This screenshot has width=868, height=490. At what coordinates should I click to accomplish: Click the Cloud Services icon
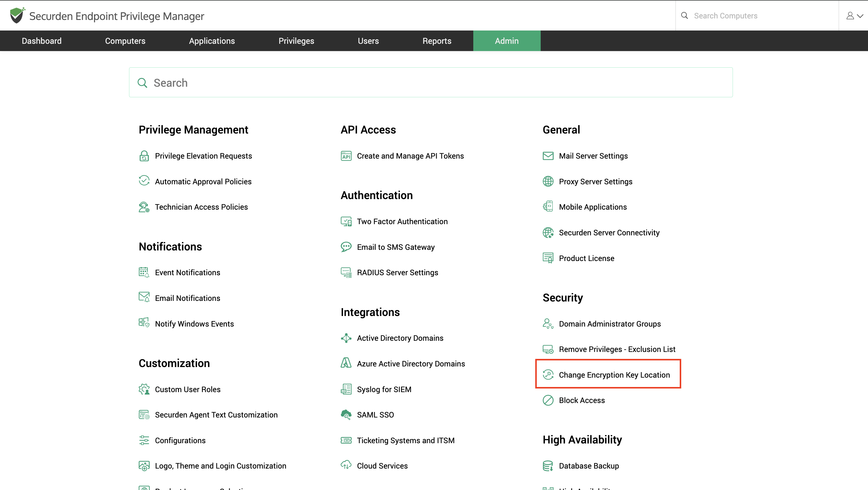(346, 465)
